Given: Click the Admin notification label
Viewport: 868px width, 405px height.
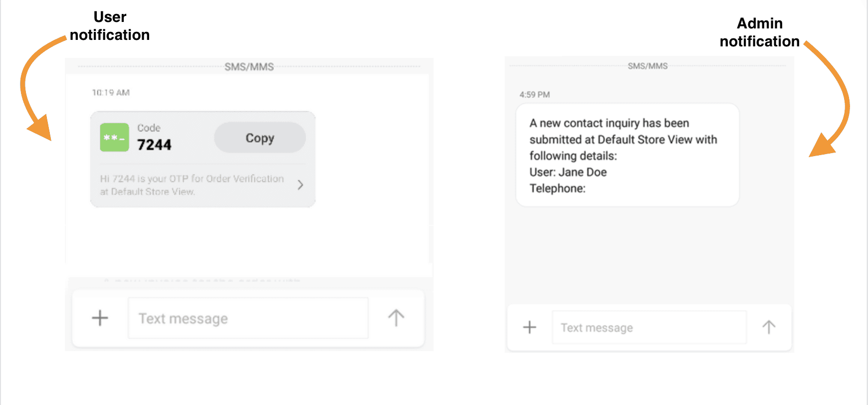Looking at the screenshot, I should 759,32.
